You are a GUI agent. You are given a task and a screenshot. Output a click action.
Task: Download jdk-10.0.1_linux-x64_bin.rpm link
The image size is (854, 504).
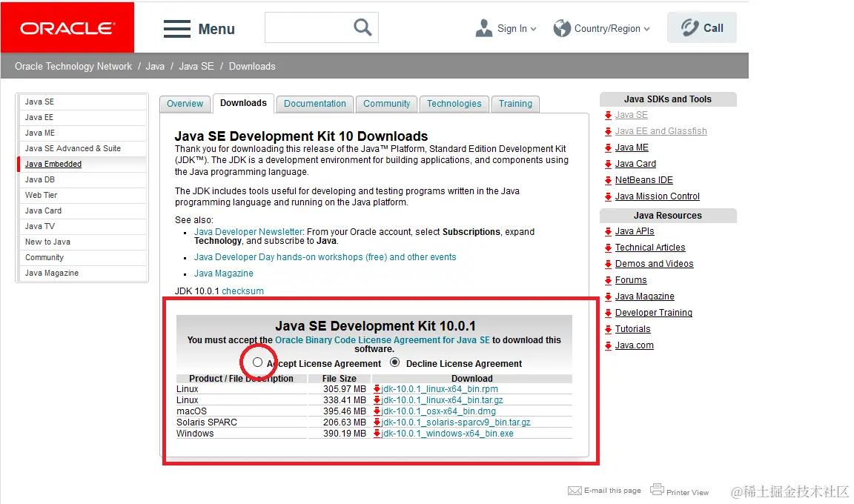pos(440,389)
